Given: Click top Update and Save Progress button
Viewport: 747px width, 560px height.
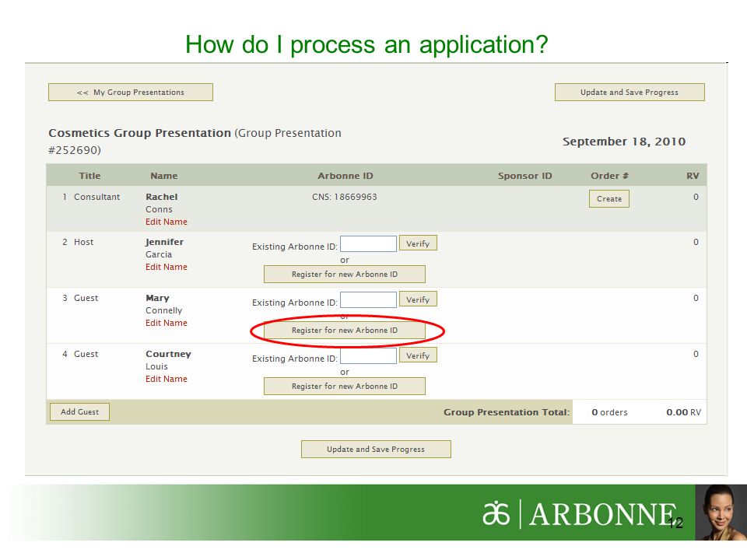Looking at the screenshot, I should click(630, 93).
